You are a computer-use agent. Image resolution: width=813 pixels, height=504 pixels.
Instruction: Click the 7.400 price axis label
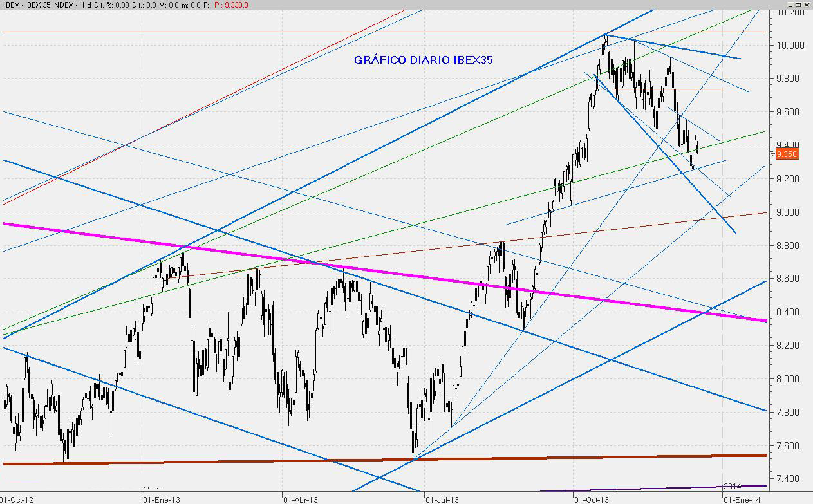click(x=789, y=479)
